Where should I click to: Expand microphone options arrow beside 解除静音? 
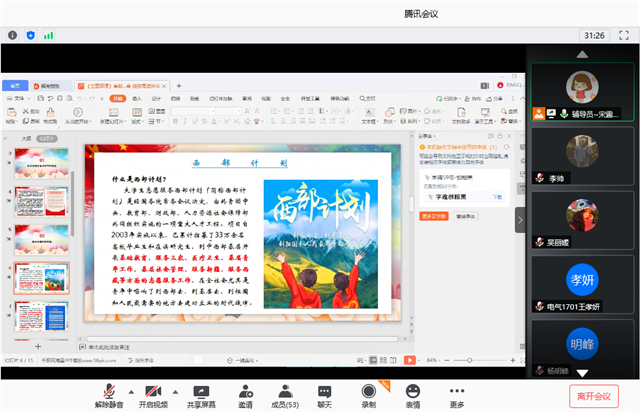pos(131,392)
